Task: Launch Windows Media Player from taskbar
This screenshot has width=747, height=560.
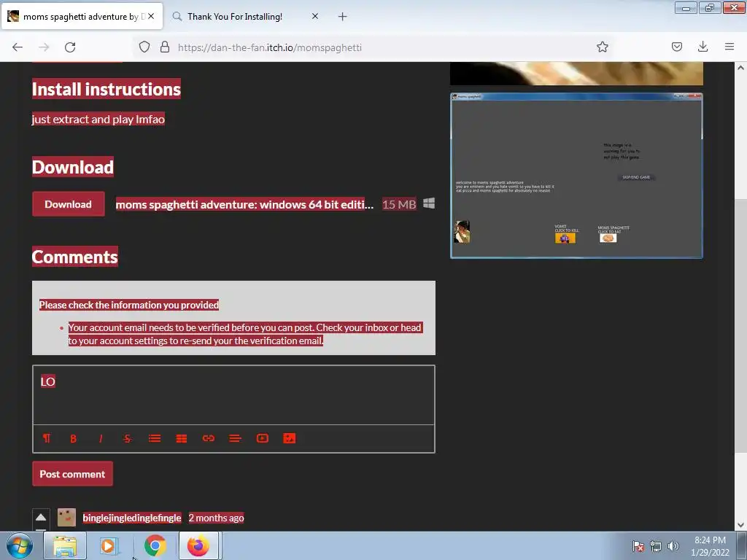Action: [x=109, y=545]
